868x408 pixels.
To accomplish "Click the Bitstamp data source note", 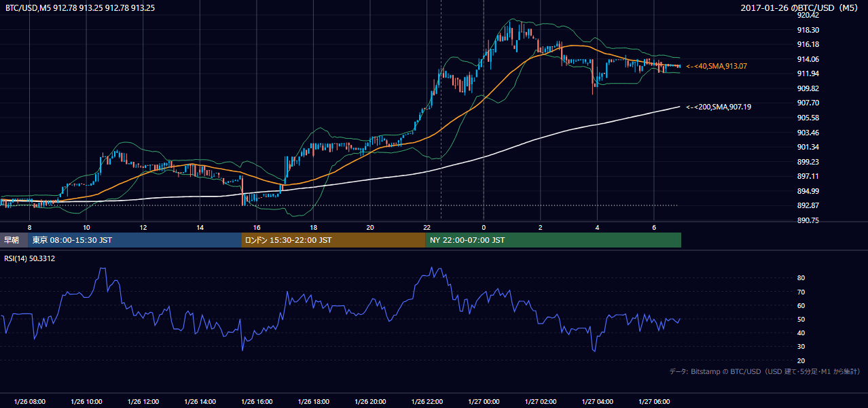I will (x=765, y=371).
